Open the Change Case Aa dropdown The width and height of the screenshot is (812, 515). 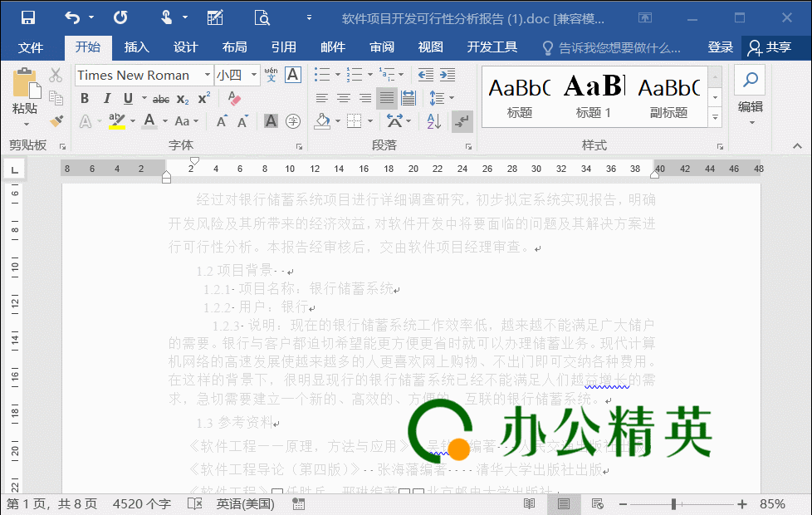coord(187,122)
